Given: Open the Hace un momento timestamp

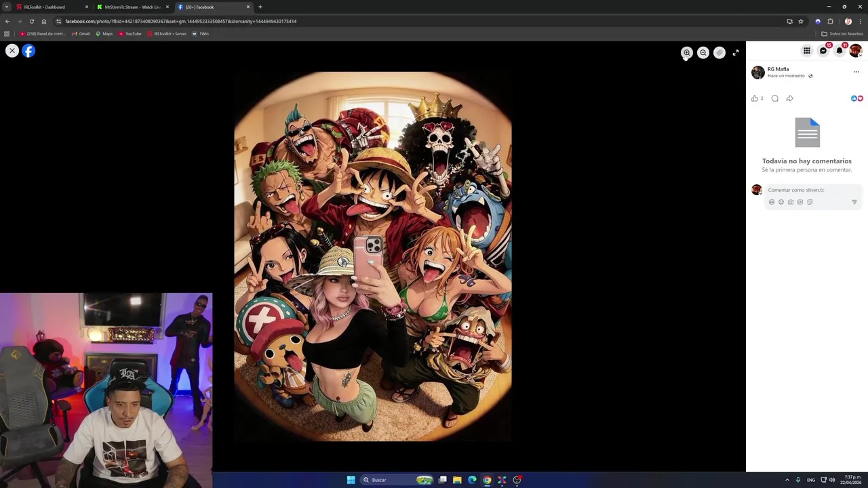Looking at the screenshot, I should click(x=786, y=76).
